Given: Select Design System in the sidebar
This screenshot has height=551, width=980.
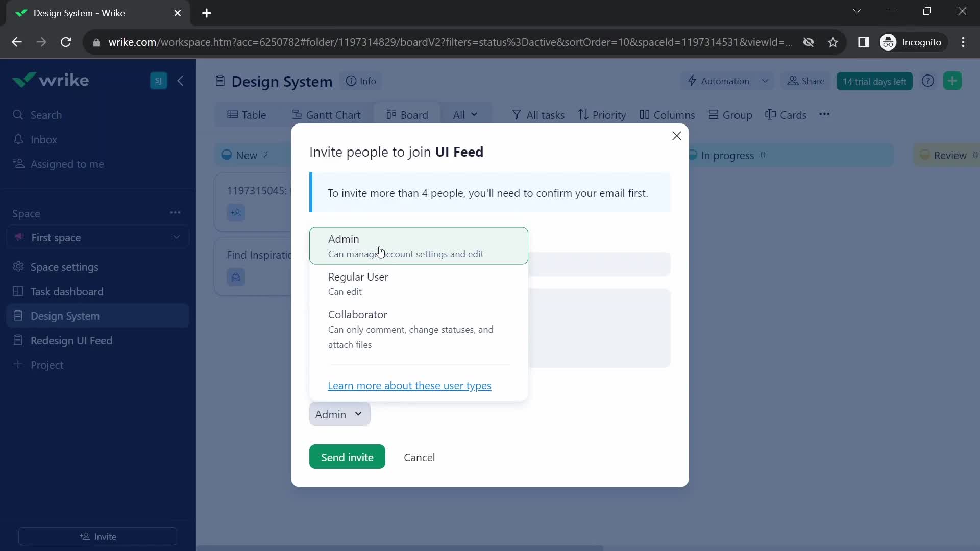Looking at the screenshot, I should click(x=97, y=316).
